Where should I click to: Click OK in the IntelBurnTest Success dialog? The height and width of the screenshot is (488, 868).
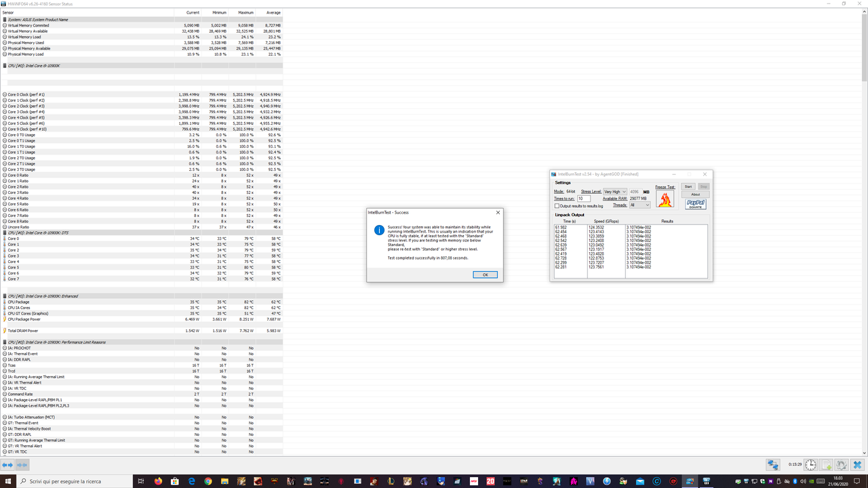(x=484, y=274)
